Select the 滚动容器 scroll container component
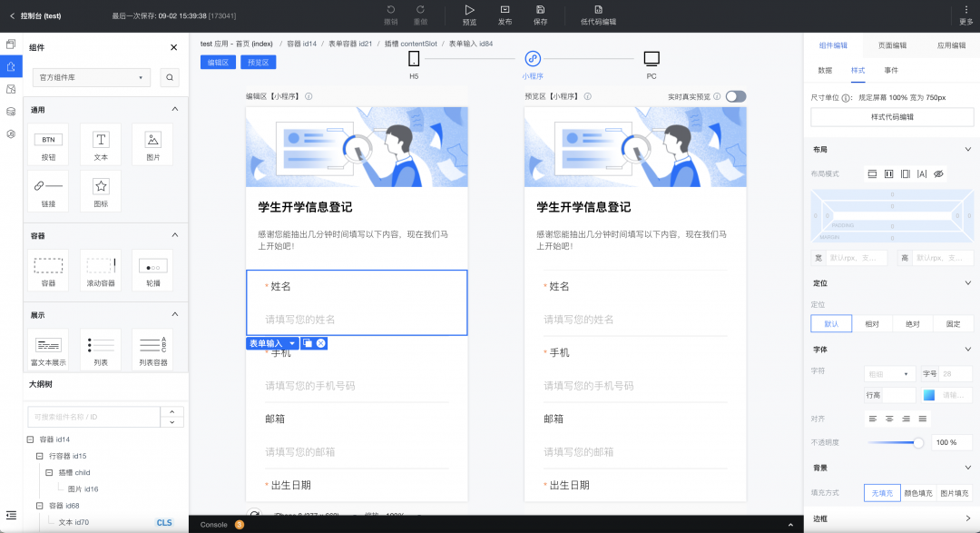The width and height of the screenshot is (980, 533). coord(101,271)
